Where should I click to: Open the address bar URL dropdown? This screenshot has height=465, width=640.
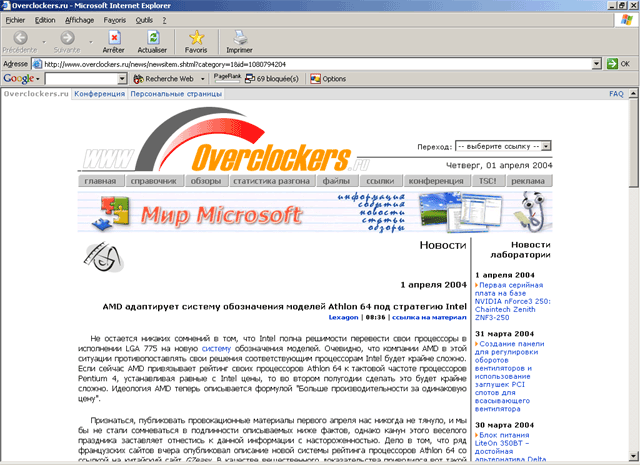[597, 64]
